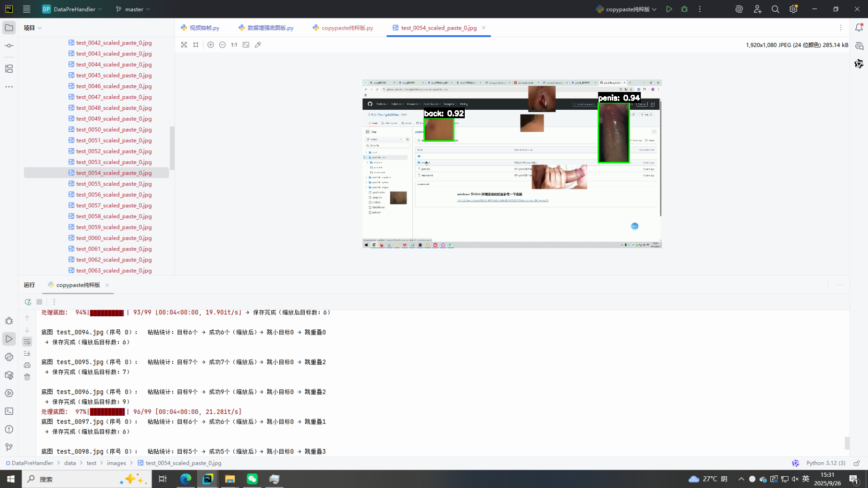The width and height of the screenshot is (868, 488).
Task: Rerun the copypaste纯粹版 script in Run panel
Action: [28, 302]
